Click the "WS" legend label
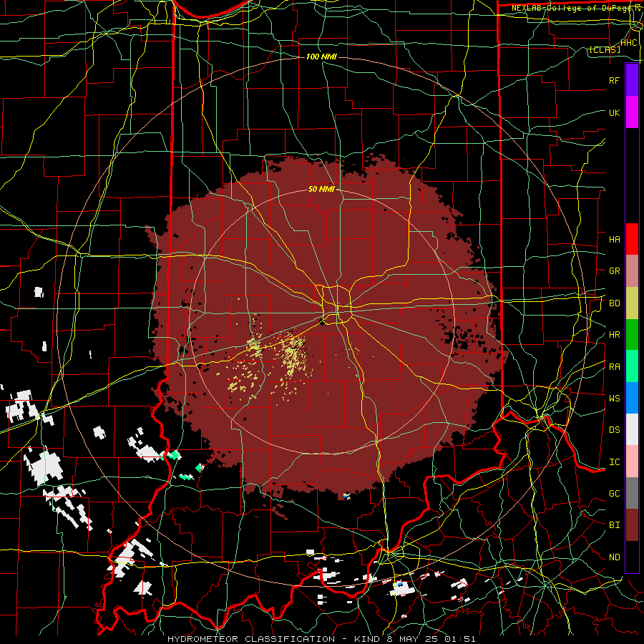Viewport: 644px width, 644px height. (x=614, y=399)
